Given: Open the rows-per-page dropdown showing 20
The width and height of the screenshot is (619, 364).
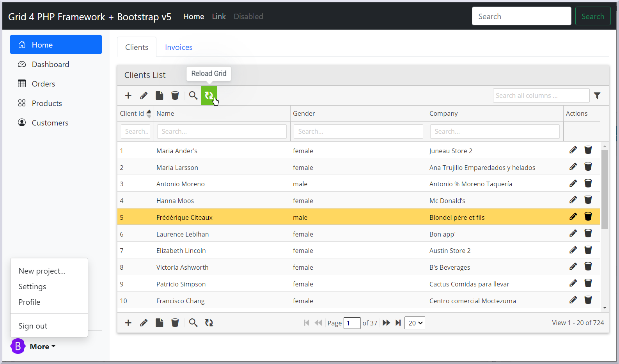Looking at the screenshot, I should (415, 323).
